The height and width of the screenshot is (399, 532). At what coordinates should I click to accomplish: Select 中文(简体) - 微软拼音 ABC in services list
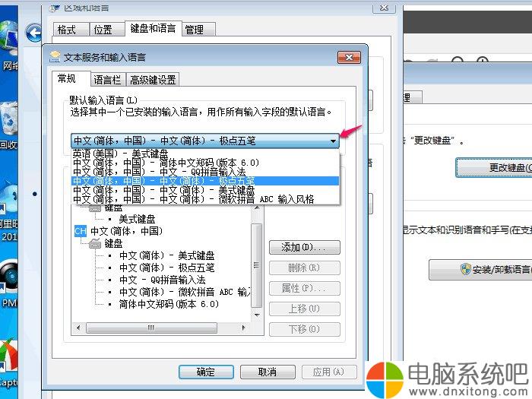pos(185,292)
